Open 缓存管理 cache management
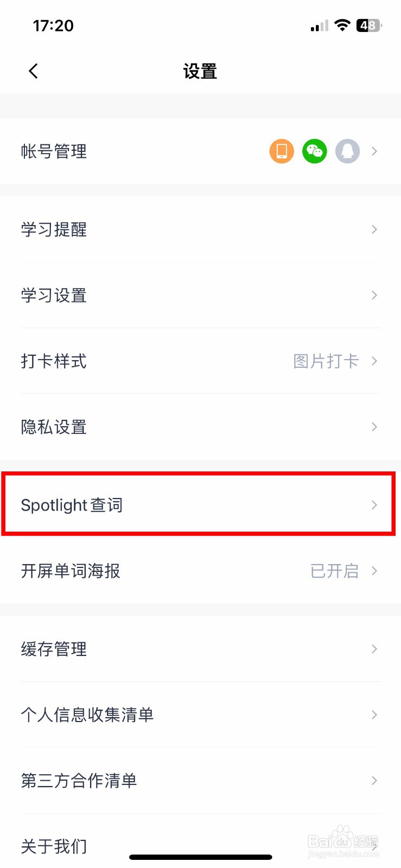The width and height of the screenshot is (401, 868). click(54, 649)
